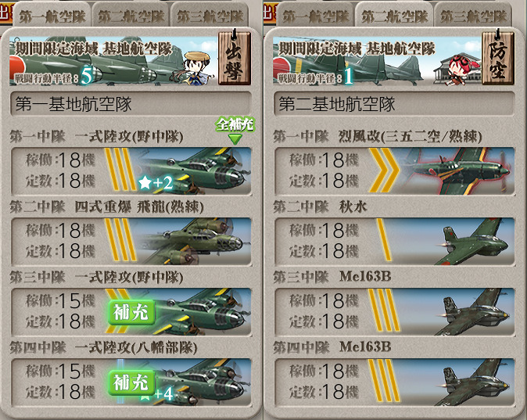
Task: Click the 一式陸攻(野中隊) aircraft in first squadron slot
Action: (192, 171)
